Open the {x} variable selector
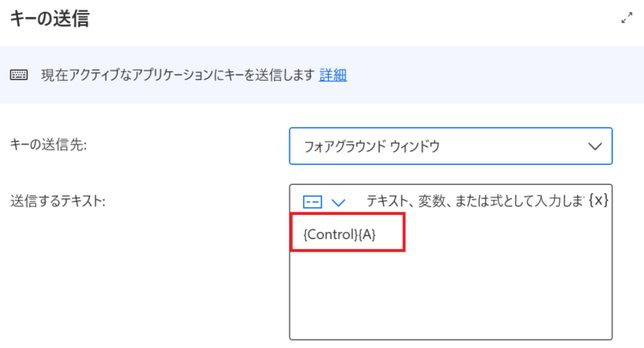The width and height of the screenshot is (644, 348). pyautogui.click(x=598, y=200)
